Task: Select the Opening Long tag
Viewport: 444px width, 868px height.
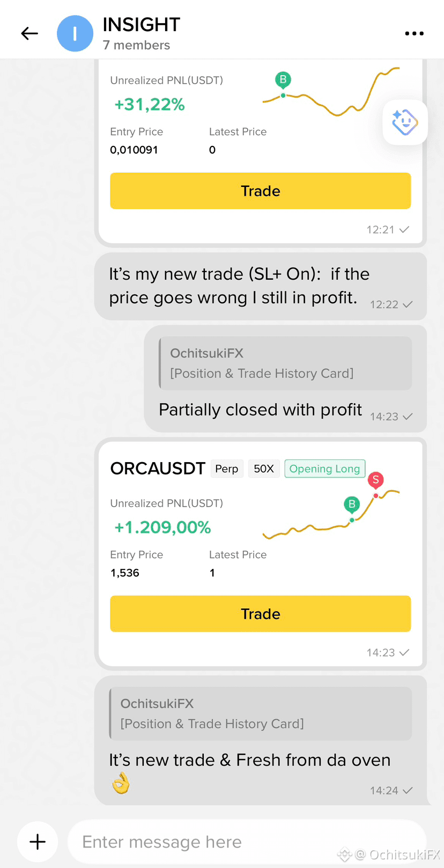Action: pyautogui.click(x=325, y=469)
